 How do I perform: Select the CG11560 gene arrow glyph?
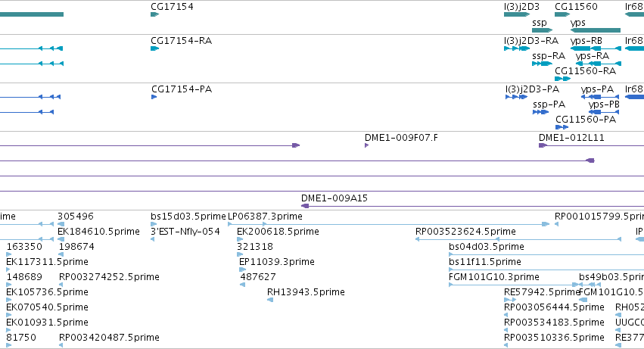tap(562, 14)
